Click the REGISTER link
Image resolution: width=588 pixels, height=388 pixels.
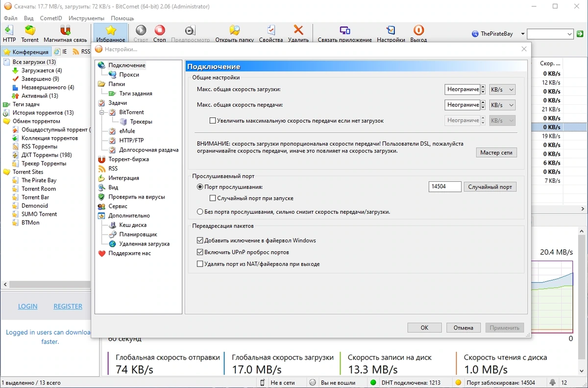click(x=68, y=306)
